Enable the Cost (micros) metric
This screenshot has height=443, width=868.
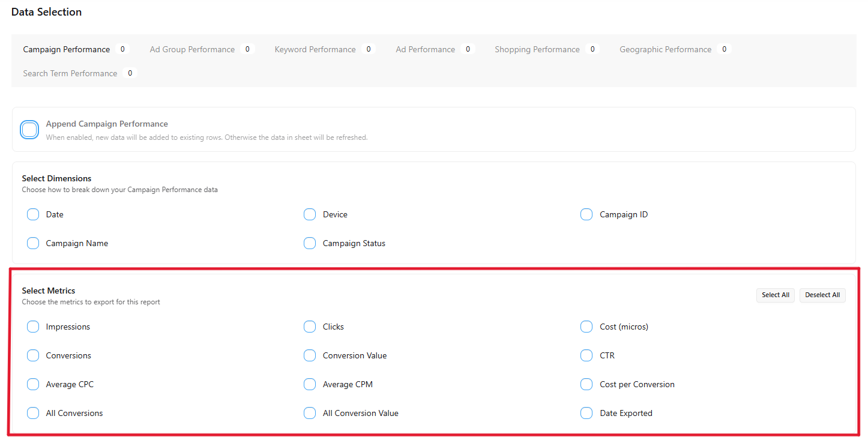click(x=586, y=327)
